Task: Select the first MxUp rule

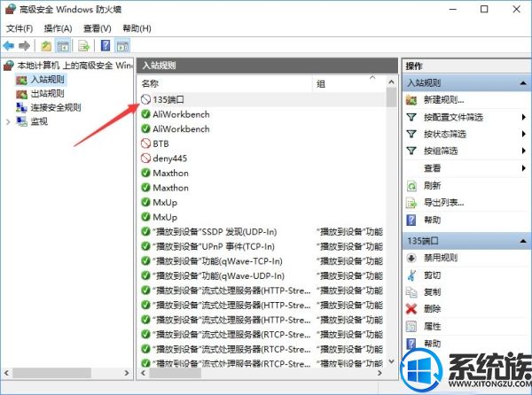Action: coord(262,202)
